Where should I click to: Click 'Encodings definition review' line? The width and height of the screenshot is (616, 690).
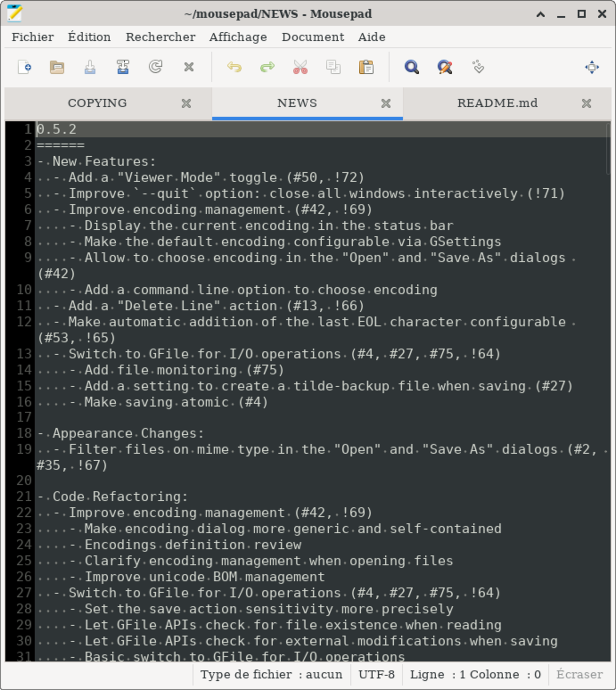click(169, 545)
